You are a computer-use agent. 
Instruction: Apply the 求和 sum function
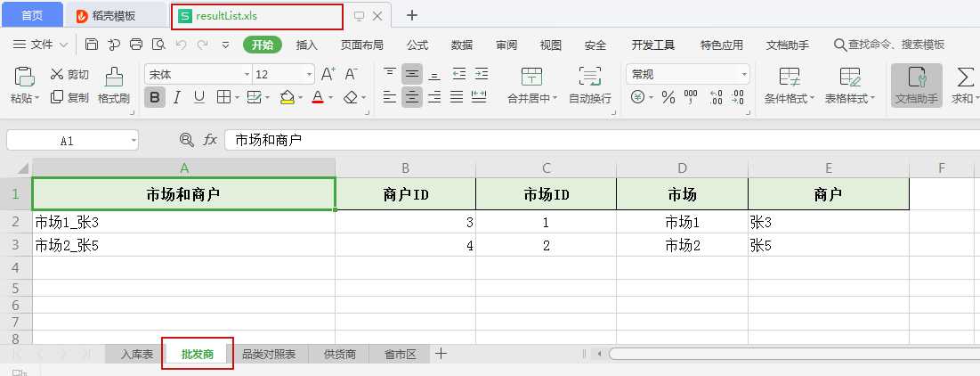pos(964,86)
